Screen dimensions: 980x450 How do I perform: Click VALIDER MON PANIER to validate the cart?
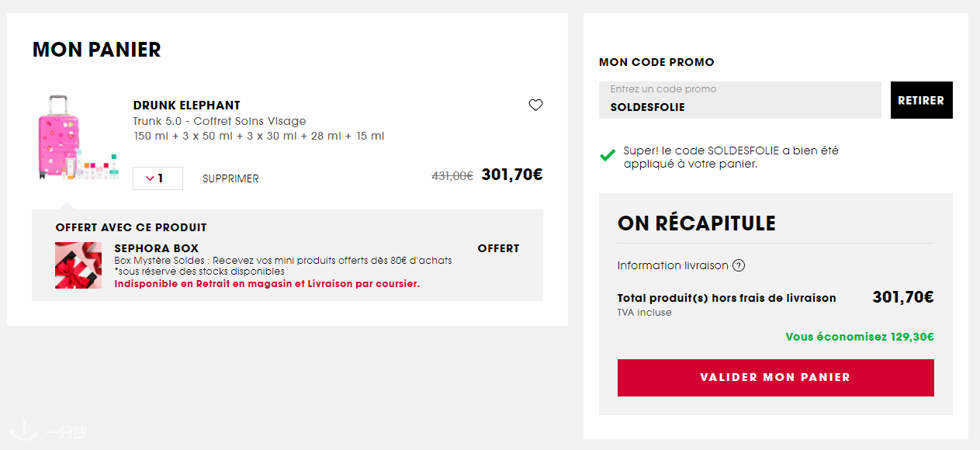click(775, 377)
